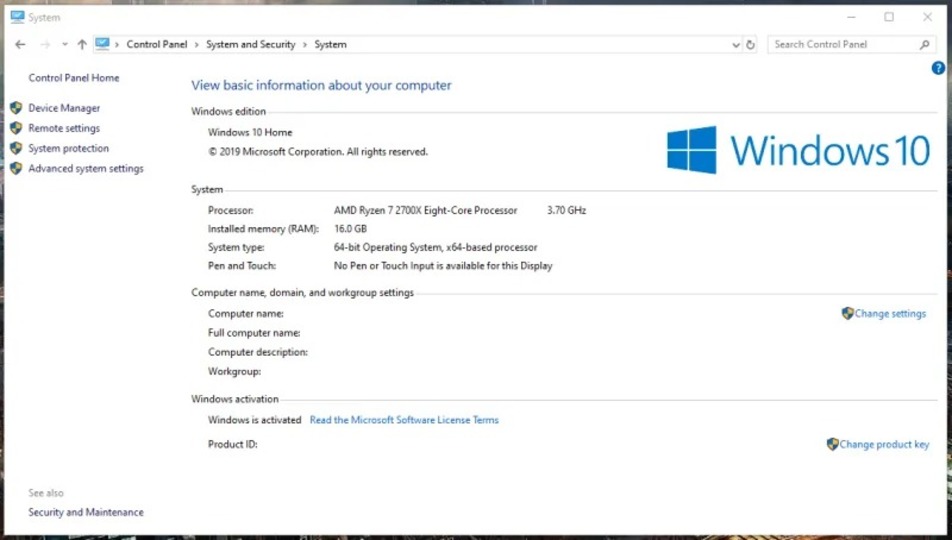952x540 pixels.
Task: Click the 'AMD Ryzen 7 2700X Eight-Core Processor' text
Action: pos(425,210)
